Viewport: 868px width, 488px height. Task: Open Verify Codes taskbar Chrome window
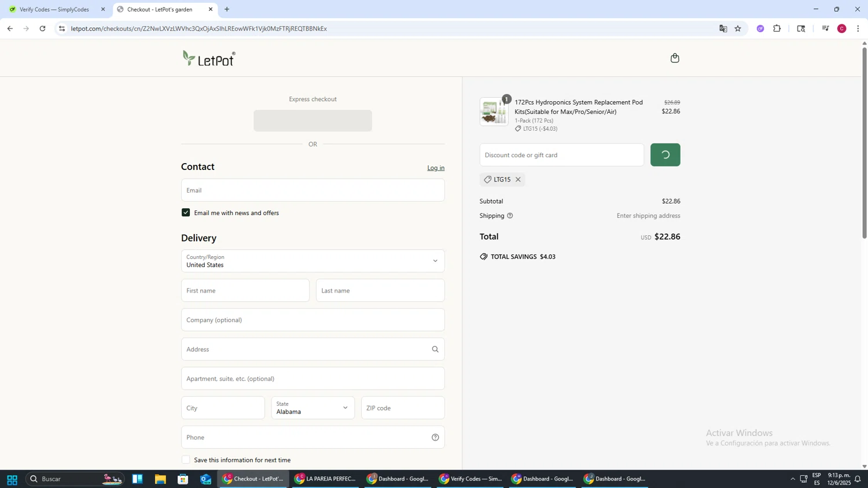[470, 479]
